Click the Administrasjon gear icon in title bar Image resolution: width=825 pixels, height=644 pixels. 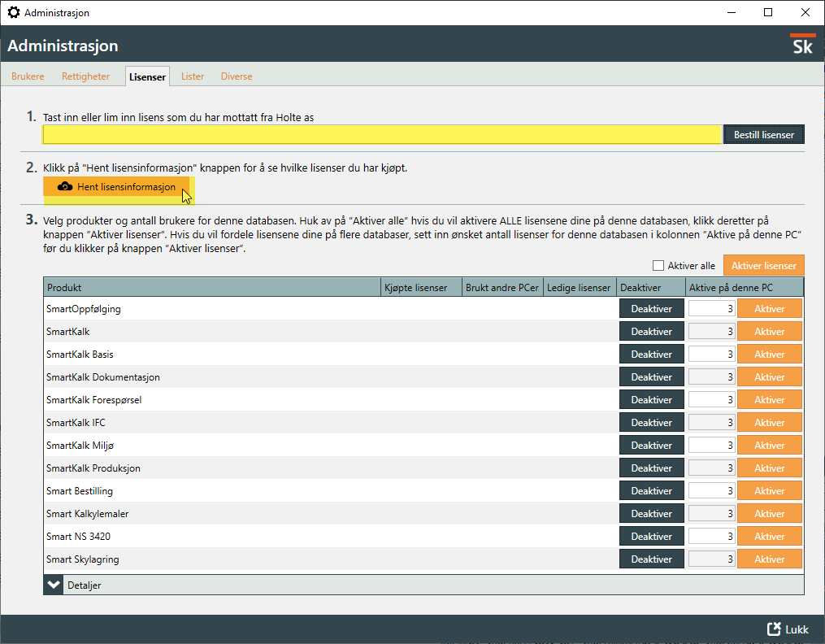point(13,13)
